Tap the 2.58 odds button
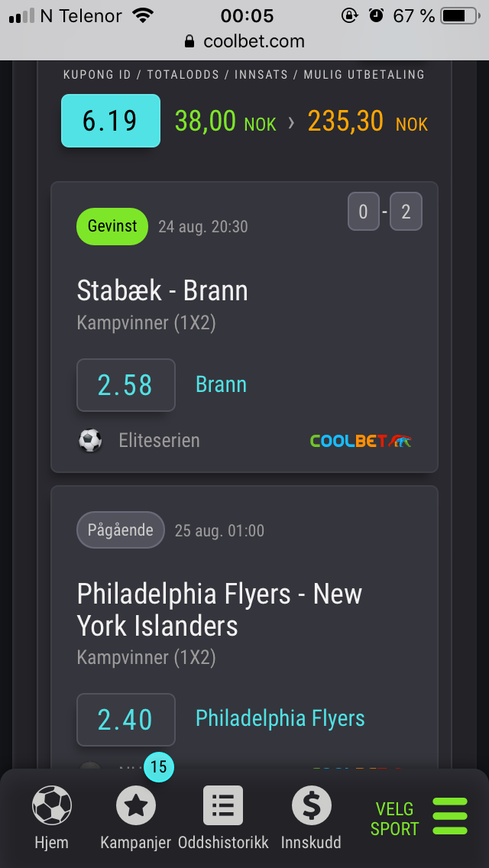Image resolution: width=489 pixels, height=868 pixels. [126, 385]
